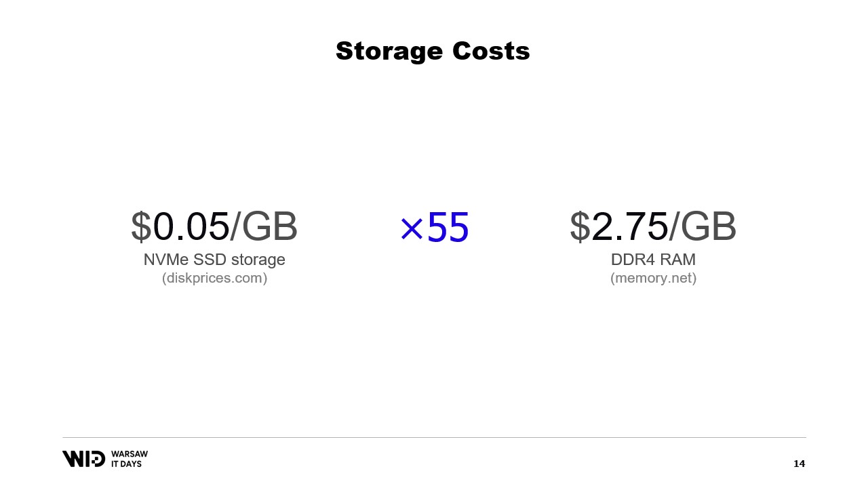Open the diskprices.com source link
868x488 pixels.
point(214,278)
